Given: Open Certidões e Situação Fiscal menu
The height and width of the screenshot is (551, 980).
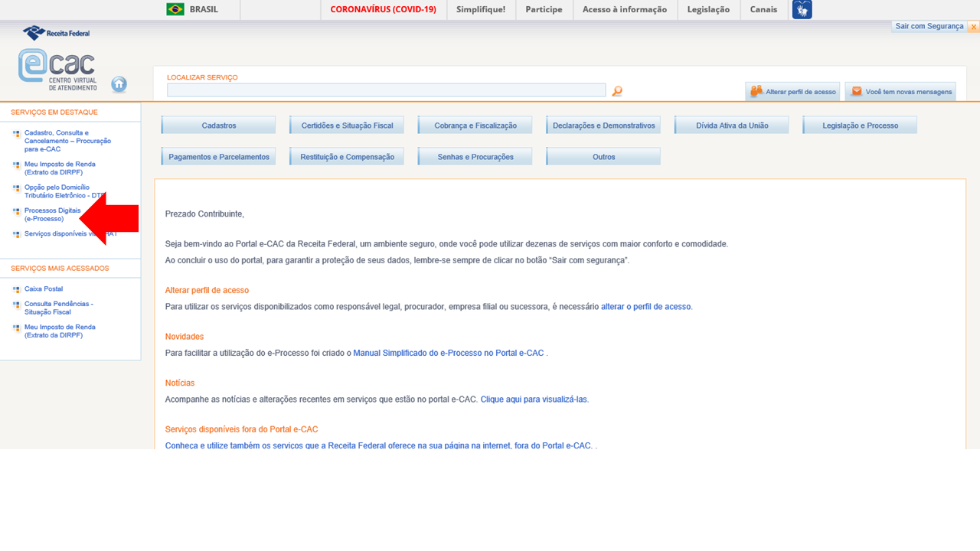Looking at the screenshot, I should [347, 126].
